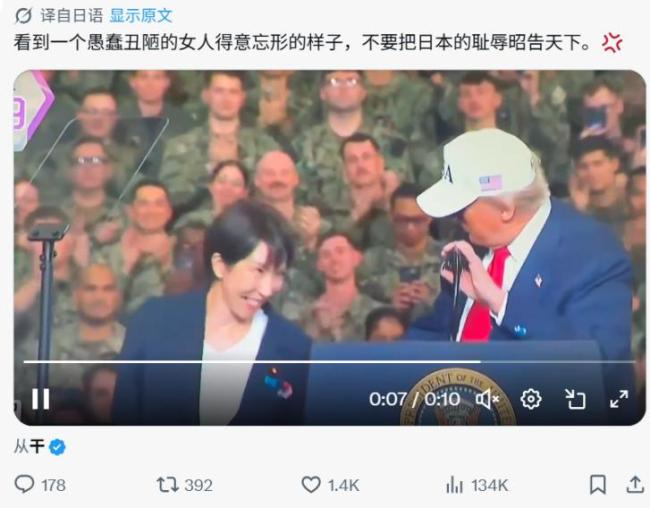
Task: Click the blue verified badge
Action: 57,447
